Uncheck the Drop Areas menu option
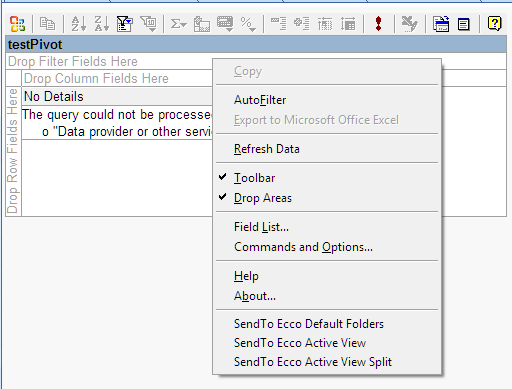The width and height of the screenshot is (512, 389). click(x=327, y=198)
